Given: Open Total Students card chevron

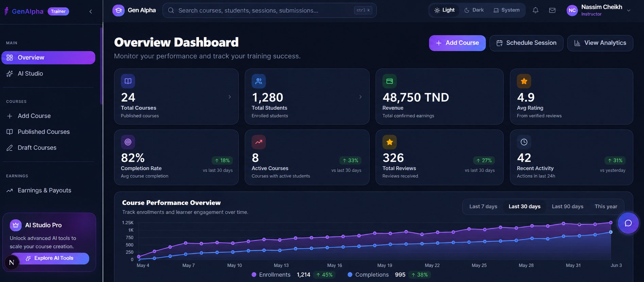Looking at the screenshot, I should [x=360, y=97].
